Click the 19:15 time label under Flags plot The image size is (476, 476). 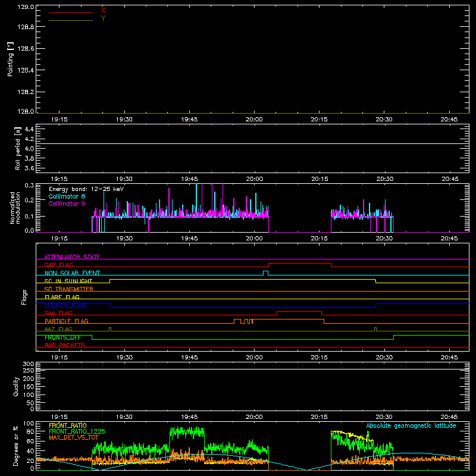pyautogui.click(x=59, y=358)
